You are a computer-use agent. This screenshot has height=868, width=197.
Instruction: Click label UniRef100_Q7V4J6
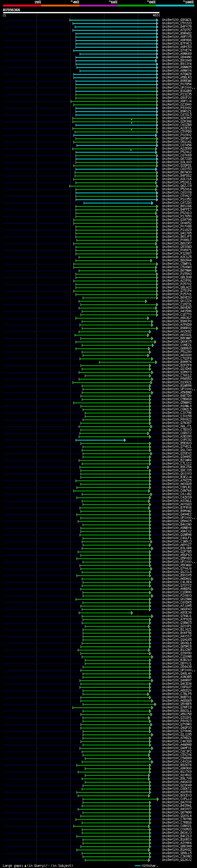pyautogui.click(x=176, y=568)
